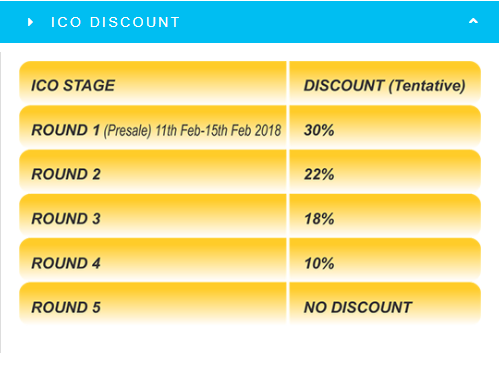The height and width of the screenshot is (374, 499).
Task: Click the right-pointing triangle beside ICO DISCOUNT
Action: click(30, 22)
